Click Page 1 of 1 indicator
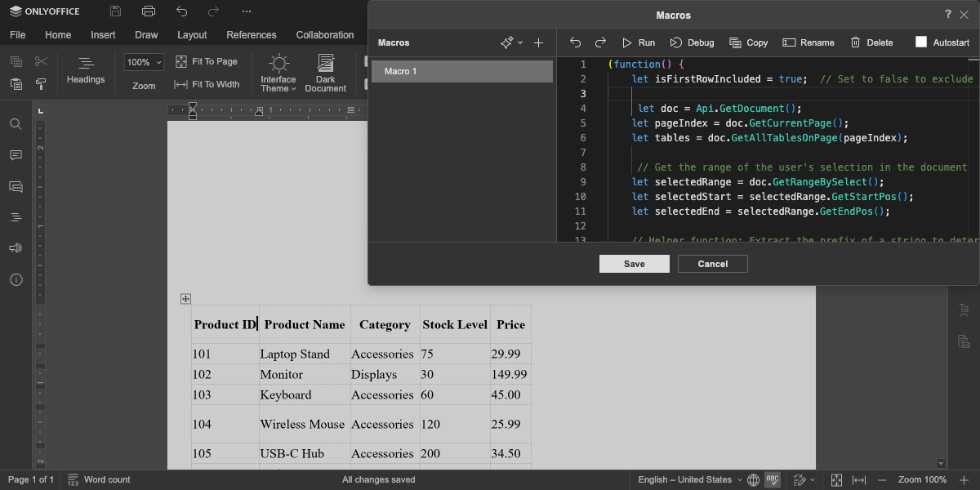980x490 pixels. pyautogui.click(x=31, y=479)
